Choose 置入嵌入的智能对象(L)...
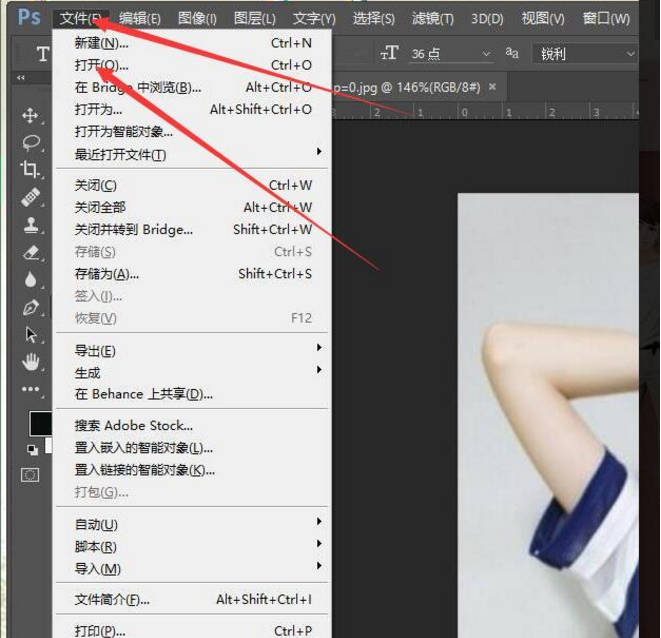661x638 pixels. [x=192, y=447]
